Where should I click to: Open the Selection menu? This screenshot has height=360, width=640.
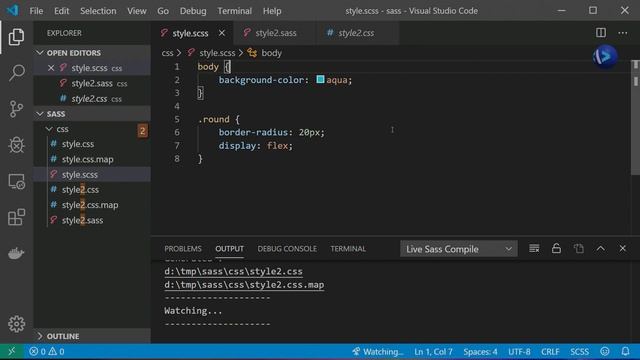tap(98, 11)
